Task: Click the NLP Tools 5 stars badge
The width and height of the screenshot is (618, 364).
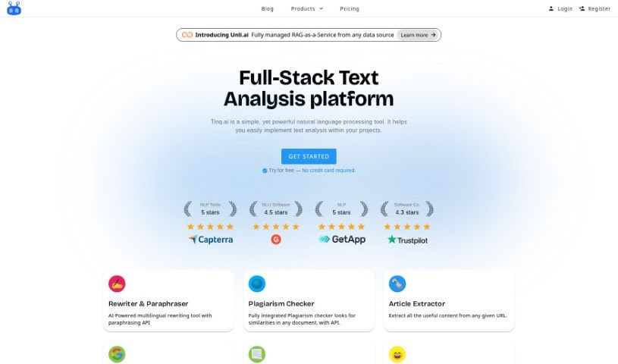Action: 210,209
